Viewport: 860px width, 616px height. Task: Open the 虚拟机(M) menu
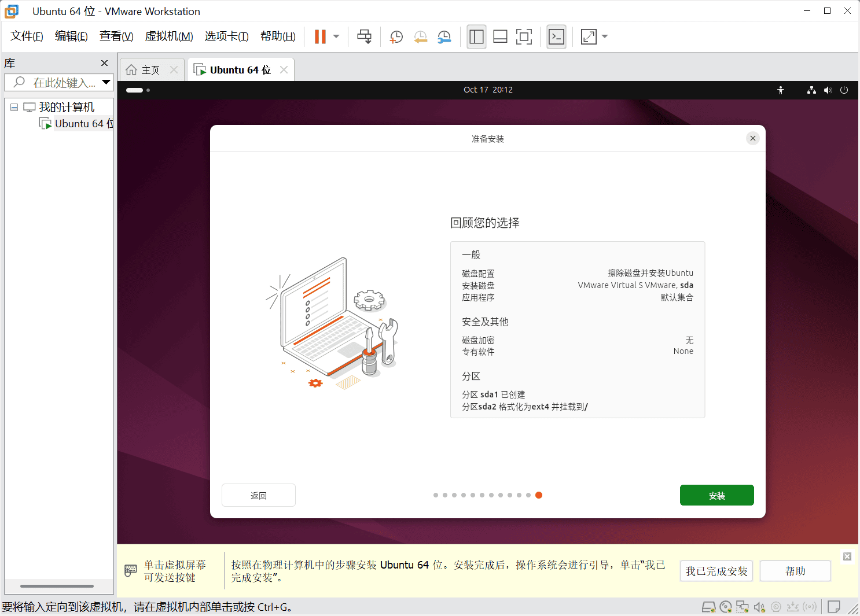169,36
